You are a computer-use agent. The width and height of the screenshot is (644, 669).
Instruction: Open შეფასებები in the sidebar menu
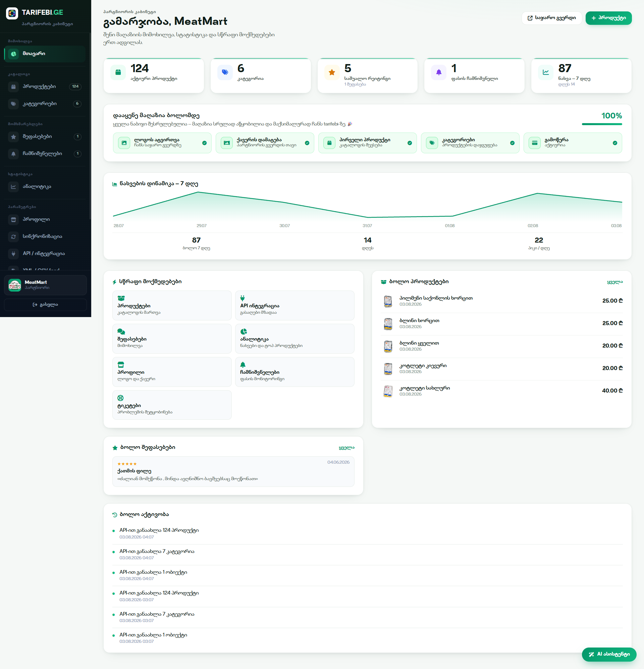pos(45,137)
